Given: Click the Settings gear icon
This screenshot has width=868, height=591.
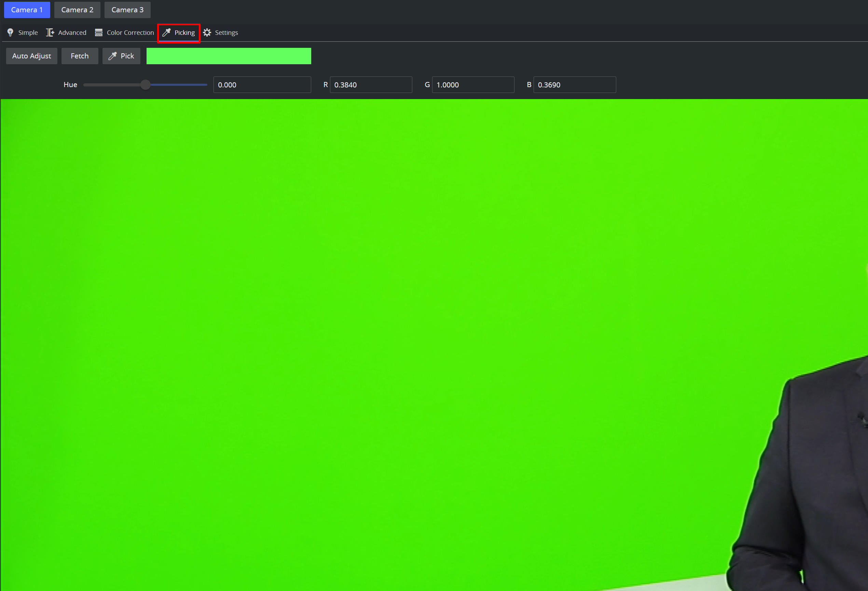Looking at the screenshot, I should point(207,32).
